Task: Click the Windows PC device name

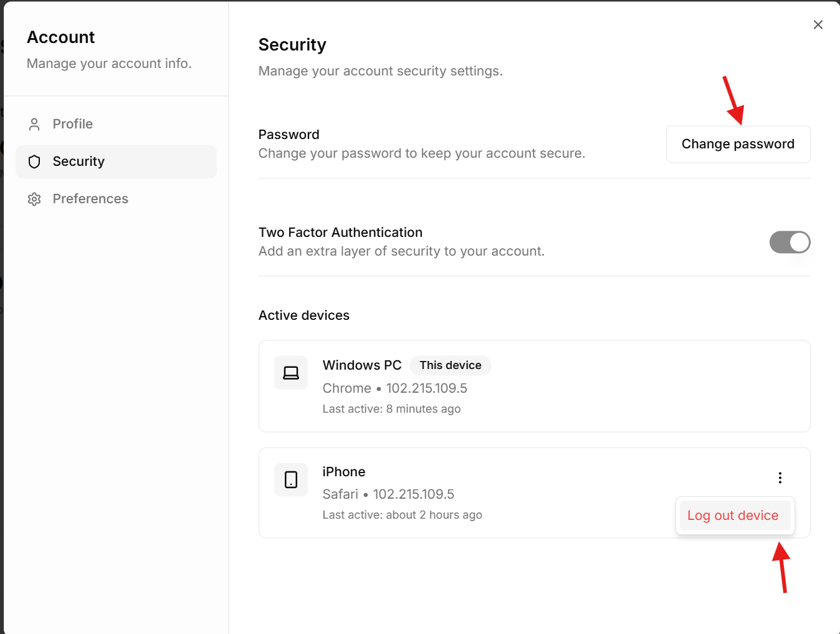Action: coord(362,365)
